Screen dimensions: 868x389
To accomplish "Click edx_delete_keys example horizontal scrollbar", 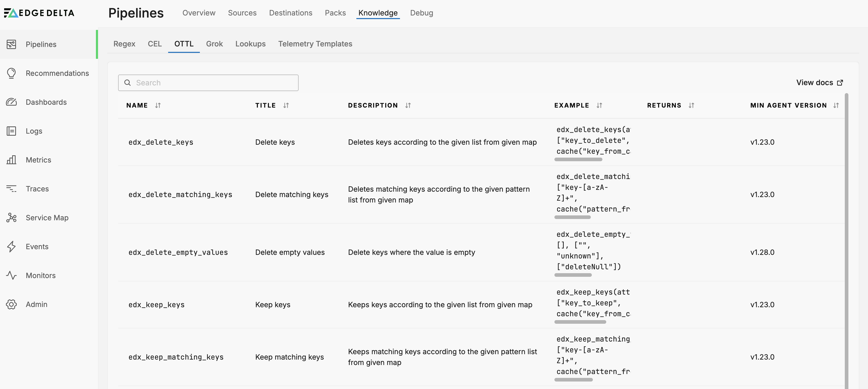I will 578,159.
